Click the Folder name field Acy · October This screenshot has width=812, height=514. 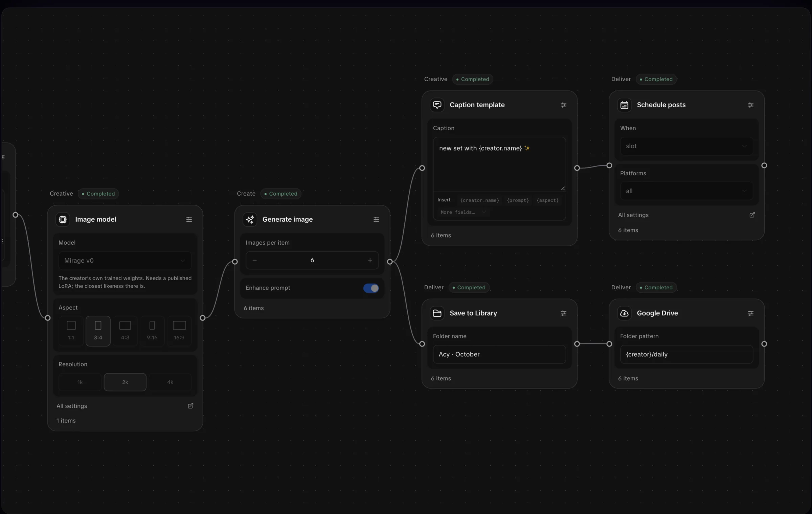[x=499, y=354]
